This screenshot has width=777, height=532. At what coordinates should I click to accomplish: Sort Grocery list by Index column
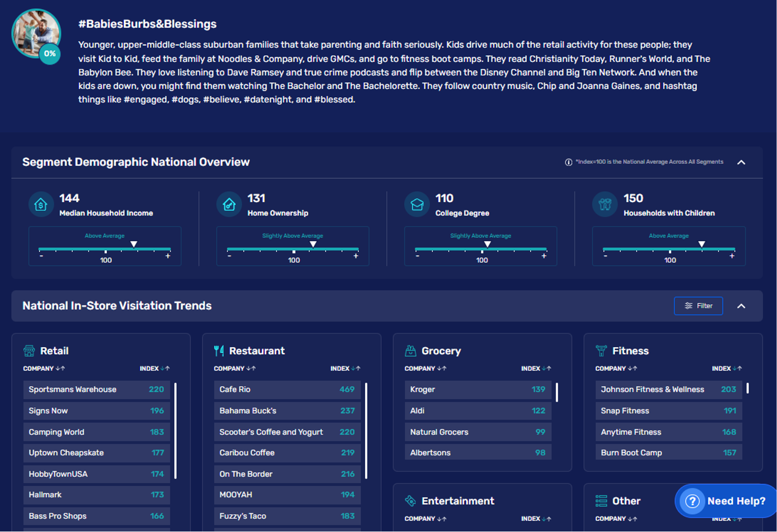[536, 369]
